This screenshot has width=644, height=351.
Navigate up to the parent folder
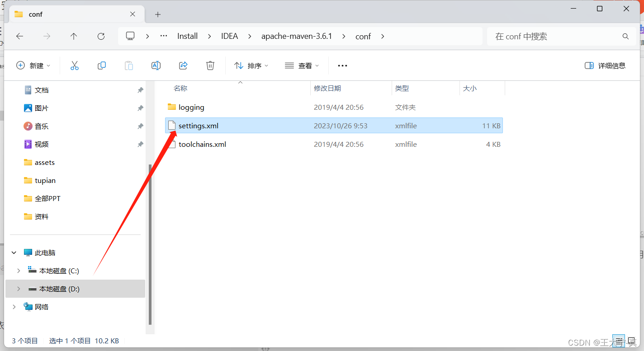pos(74,36)
